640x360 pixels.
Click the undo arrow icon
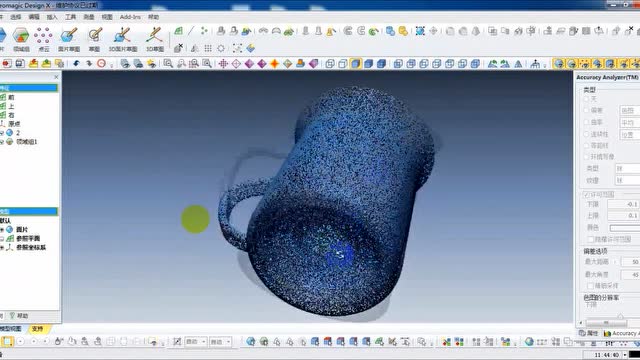[x=76, y=64]
